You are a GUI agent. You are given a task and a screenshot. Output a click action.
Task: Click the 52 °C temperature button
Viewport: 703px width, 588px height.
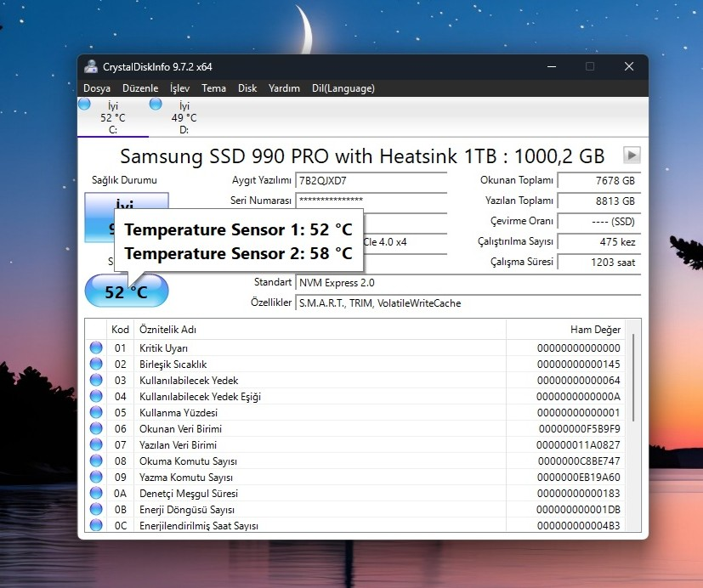click(127, 291)
